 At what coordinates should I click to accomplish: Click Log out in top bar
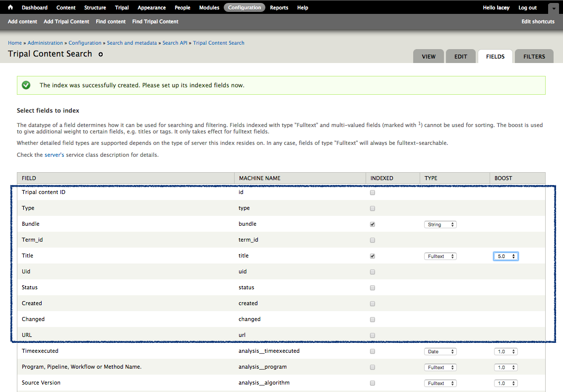[x=527, y=7]
